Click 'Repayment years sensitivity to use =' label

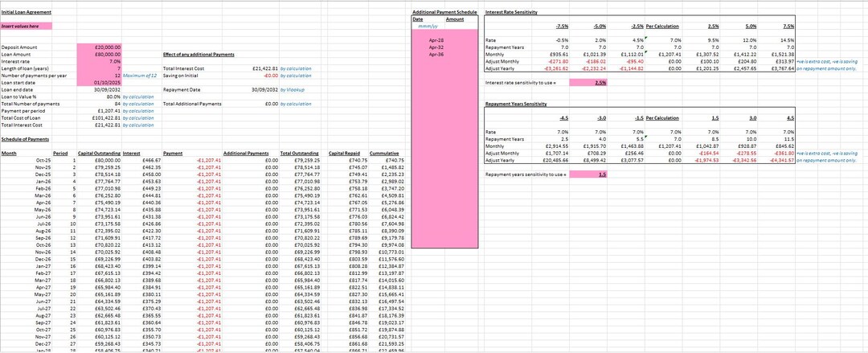[526, 174]
